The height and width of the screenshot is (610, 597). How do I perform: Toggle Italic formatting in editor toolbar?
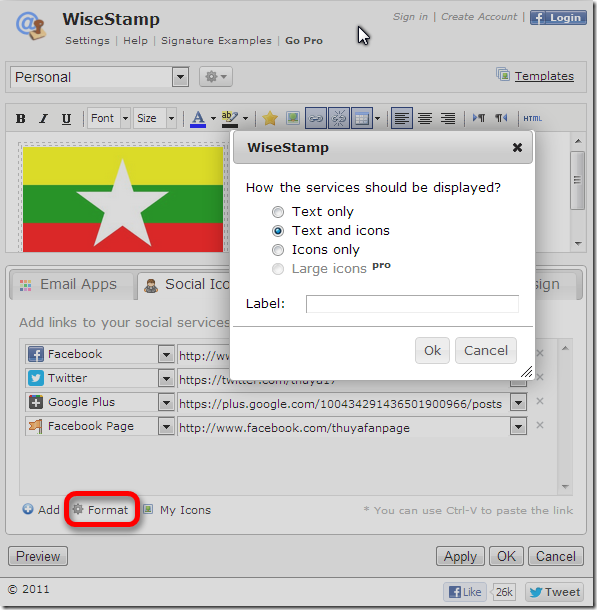(x=44, y=119)
